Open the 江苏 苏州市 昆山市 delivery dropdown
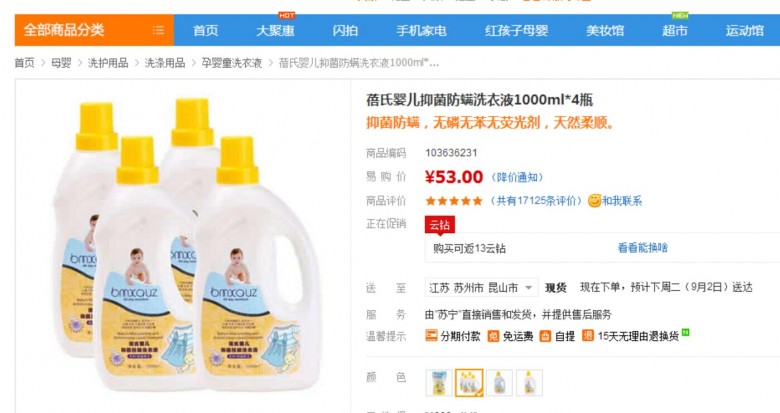The width and height of the screenshot is (780, 413). [x=482, y=288]
